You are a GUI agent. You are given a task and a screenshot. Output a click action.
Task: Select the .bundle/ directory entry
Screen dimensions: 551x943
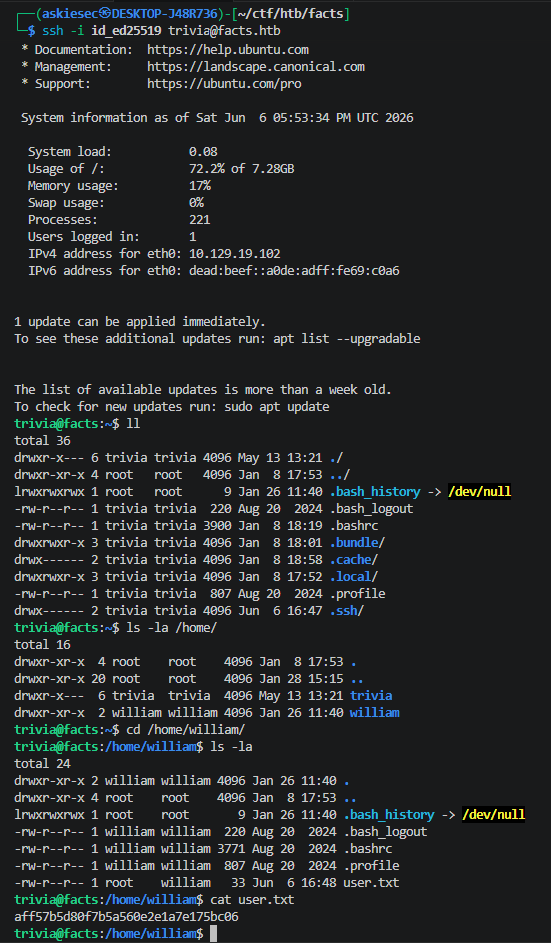click(x=357, y=542)
